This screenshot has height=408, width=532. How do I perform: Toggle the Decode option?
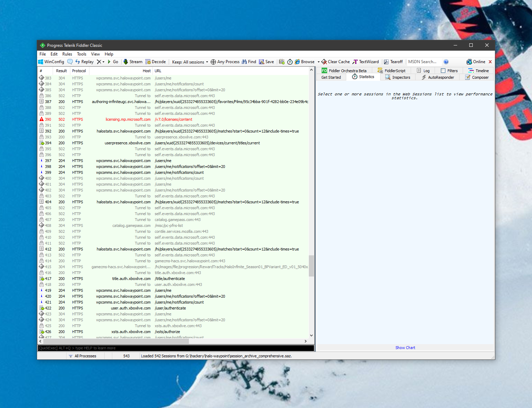(x=156, y=62)
